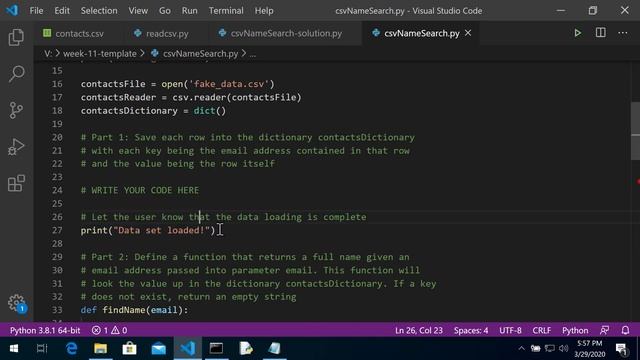Open File Explorer from taskbar
The image size is (640, 360).
click(x=100, y=349)
